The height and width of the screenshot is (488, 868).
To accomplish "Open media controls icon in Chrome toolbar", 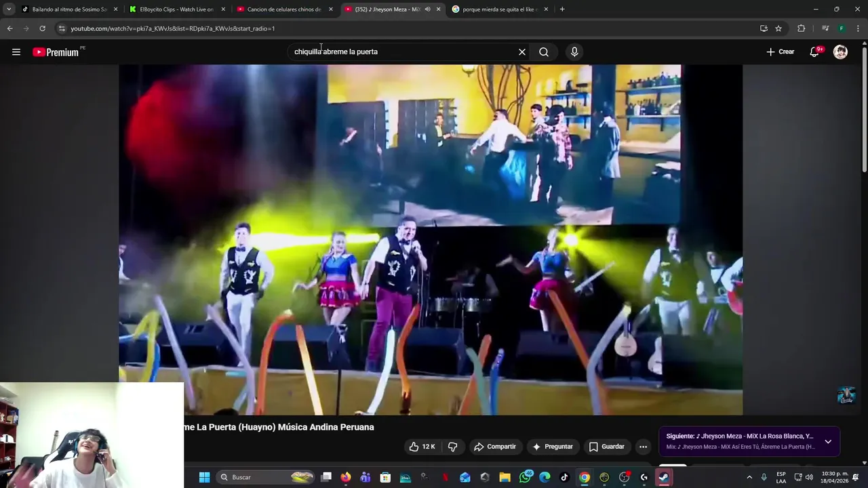I will click(x=825, y=28).
